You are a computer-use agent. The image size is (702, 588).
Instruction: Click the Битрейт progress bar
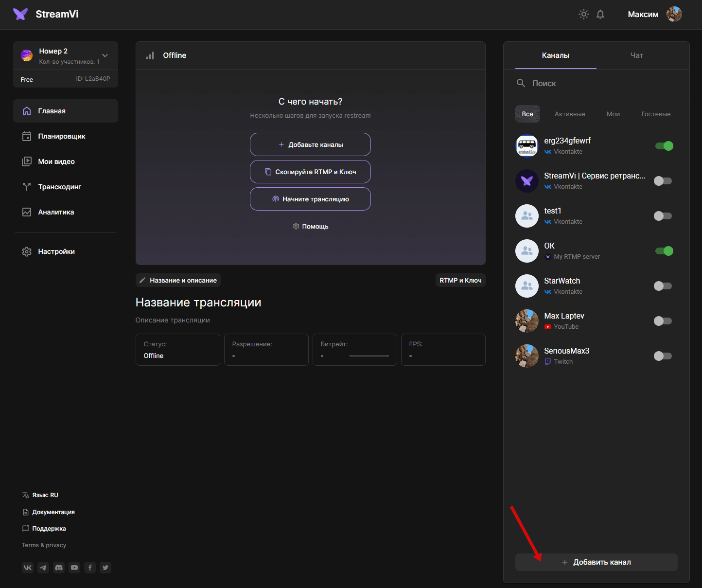tap(369, 356)
